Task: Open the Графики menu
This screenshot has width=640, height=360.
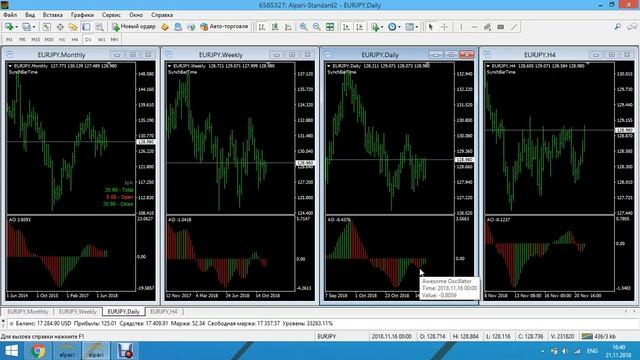Action: pyautogui.click(x=82, y=15)
